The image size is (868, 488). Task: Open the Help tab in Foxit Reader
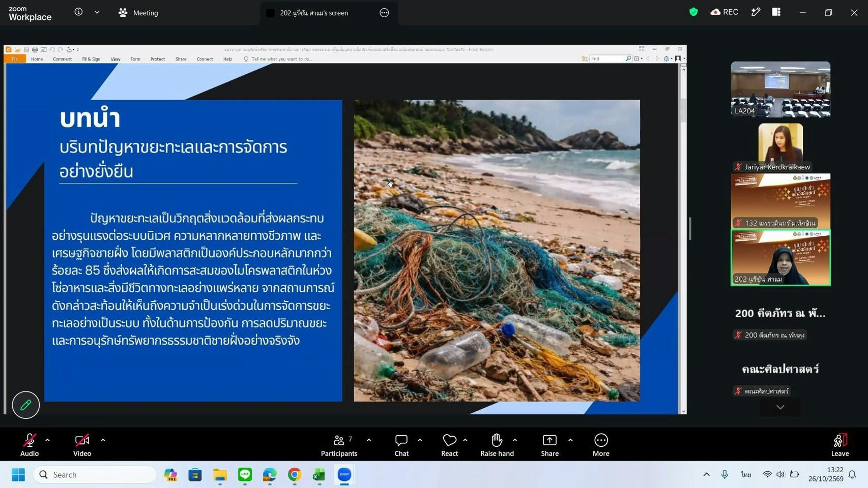227,59
